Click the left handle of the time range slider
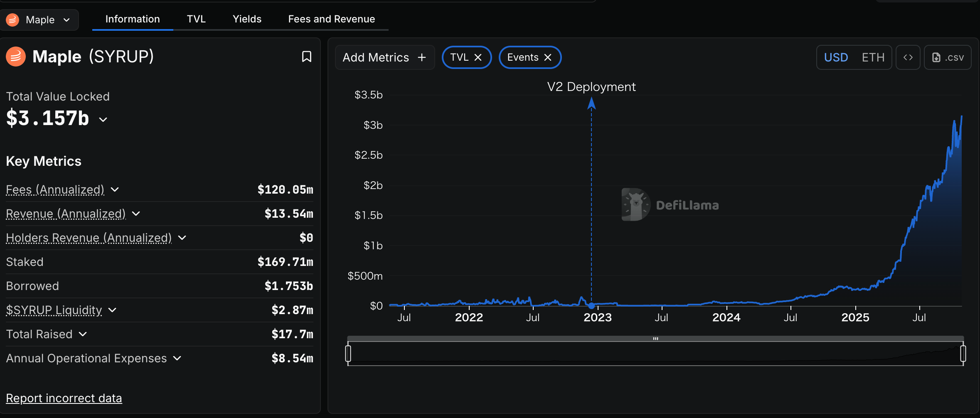Viewport: 980px width, 418px height. (348, 354)
